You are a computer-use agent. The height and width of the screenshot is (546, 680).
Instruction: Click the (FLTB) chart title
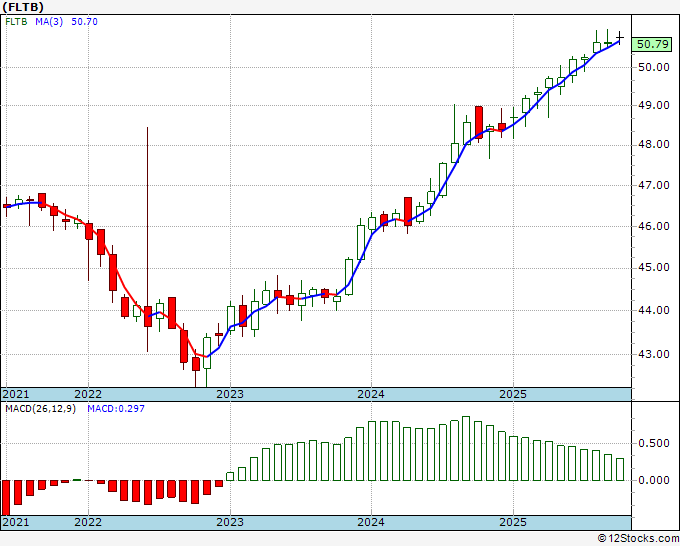[x=23, y=7]
